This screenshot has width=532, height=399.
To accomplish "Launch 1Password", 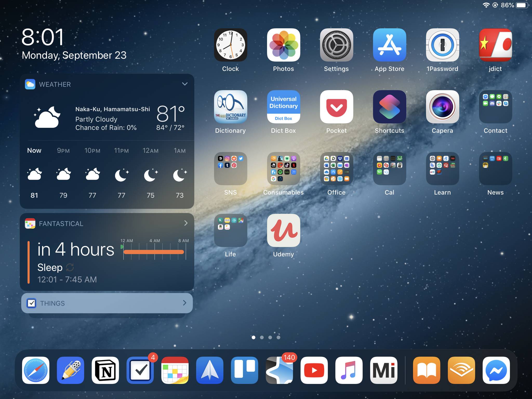I will 442,45.
